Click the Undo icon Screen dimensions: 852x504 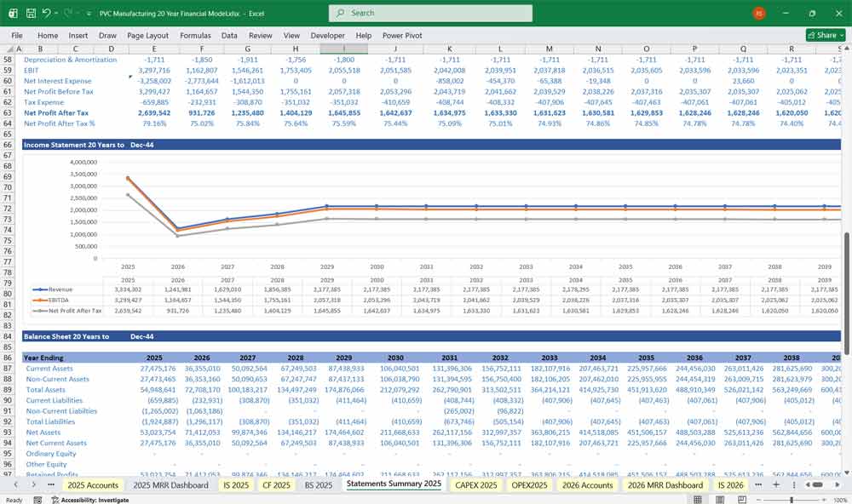tap(48, 13)
